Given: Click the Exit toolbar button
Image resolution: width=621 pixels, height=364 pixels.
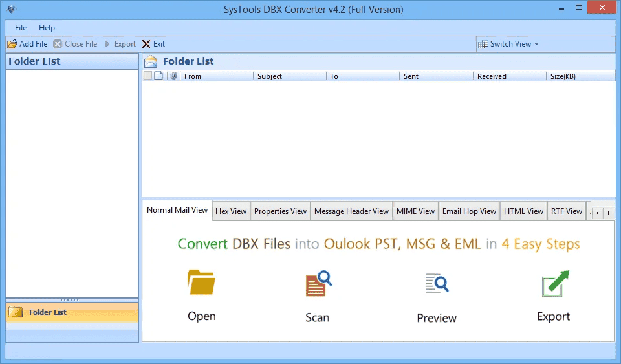Looking at the screenshot, I should click(x=154, y=44).
